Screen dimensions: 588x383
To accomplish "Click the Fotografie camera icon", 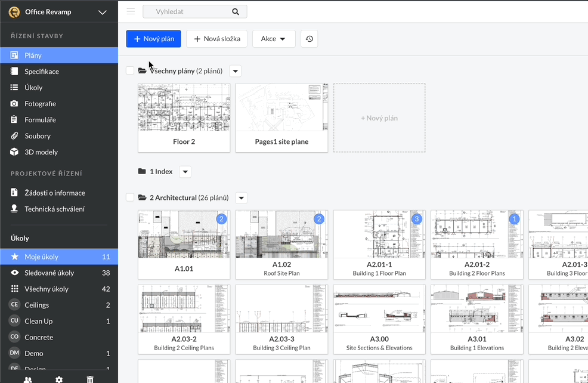I will (14, 104).
